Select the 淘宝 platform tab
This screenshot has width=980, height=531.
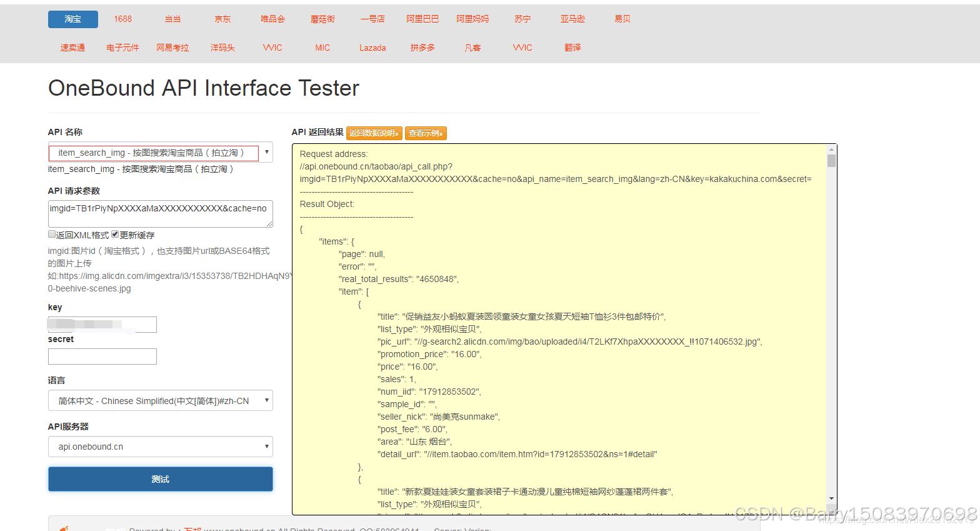coord(73,19)
